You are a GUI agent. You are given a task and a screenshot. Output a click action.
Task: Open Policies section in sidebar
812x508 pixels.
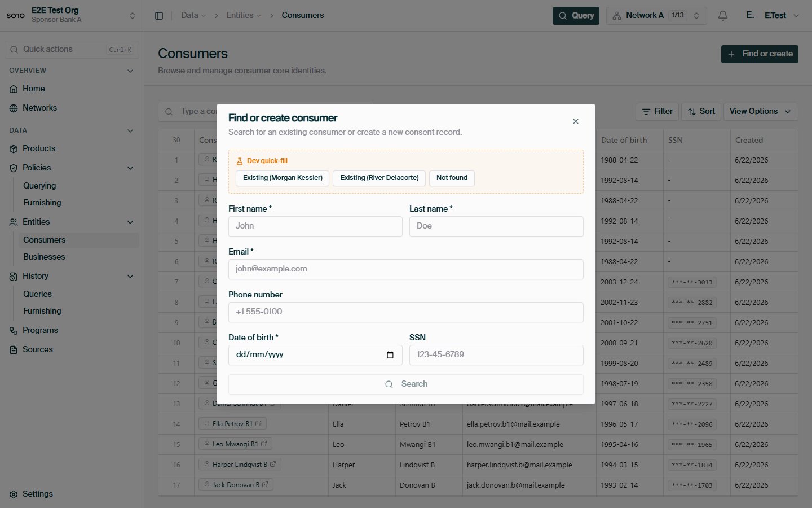point(37,168)
